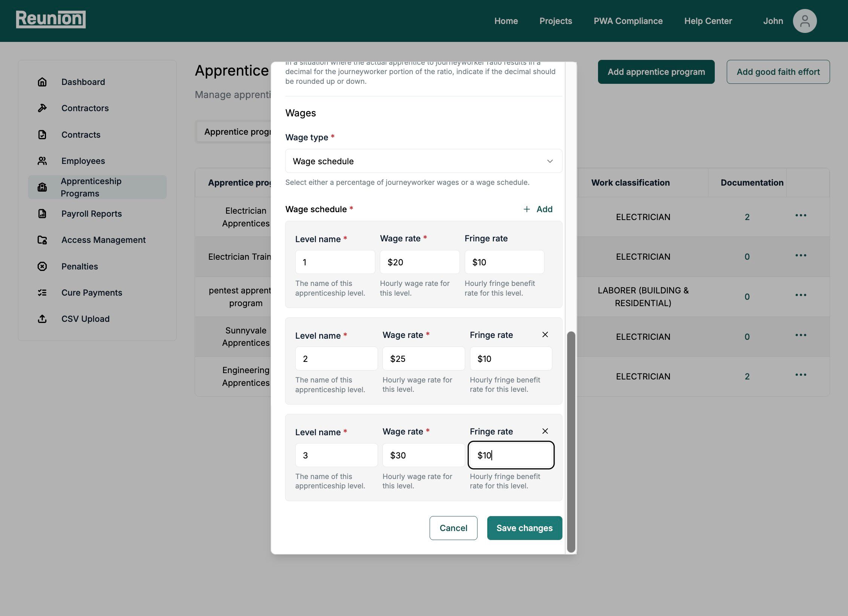Open the Wage type dropdown

coord(423,161)
